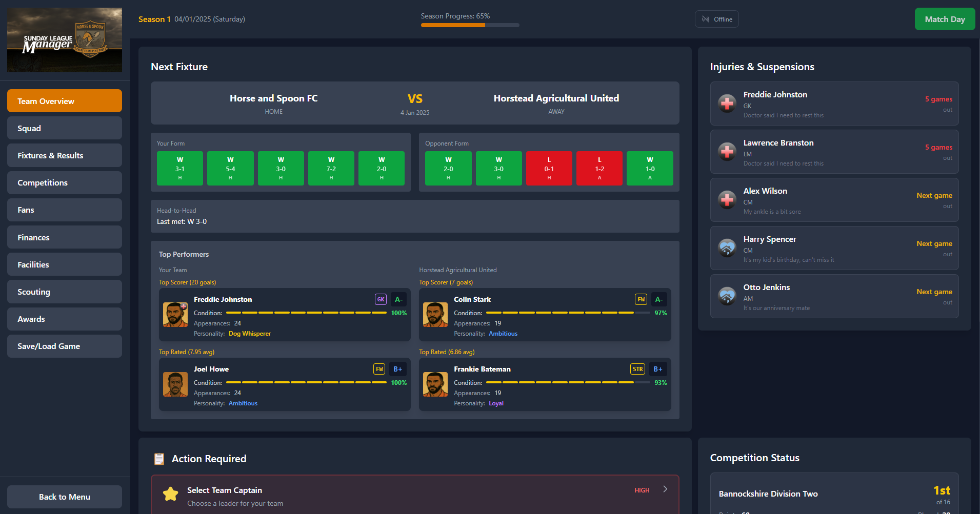
Task: Open Save/Load Game
Action: pyautogui.click(x=65, y=346)
